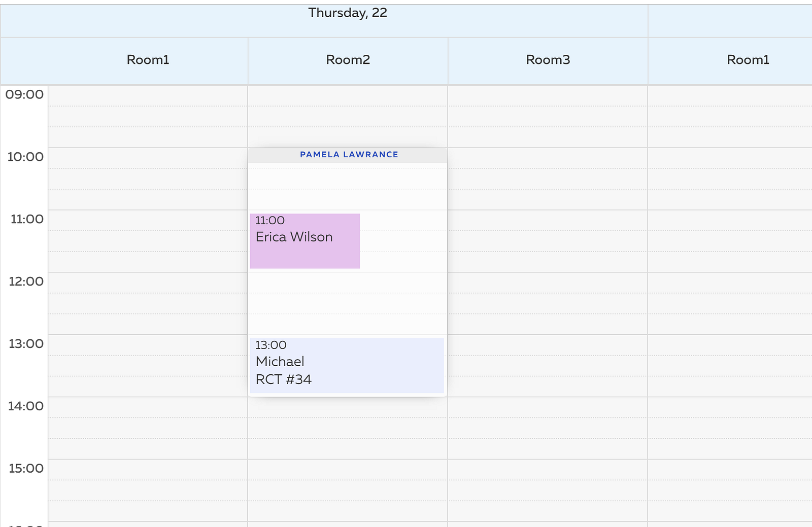This screenshot has width=812, height=527.
Task: Click the 12:00 time label
Action: click(26, 282)
